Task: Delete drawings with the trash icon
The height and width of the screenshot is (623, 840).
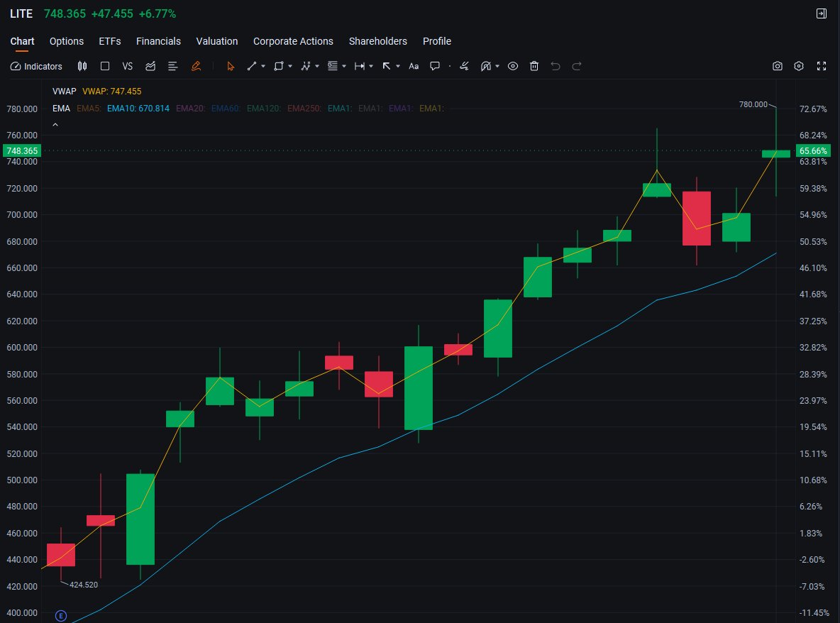Action: (x=534, y=67)
